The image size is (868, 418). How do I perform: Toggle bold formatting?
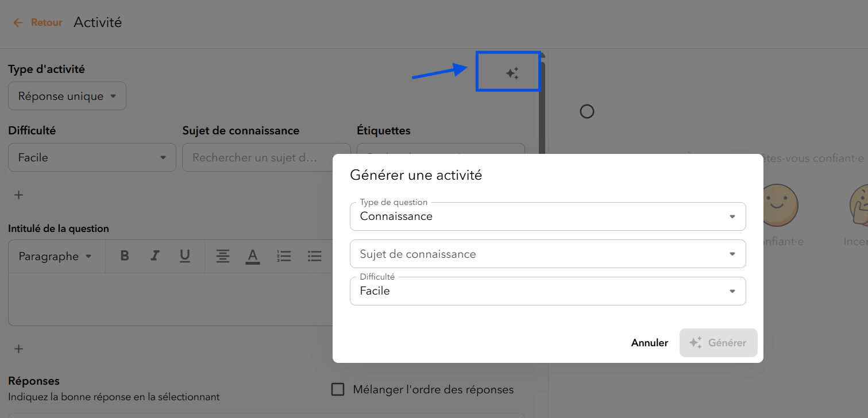(125, 256)
